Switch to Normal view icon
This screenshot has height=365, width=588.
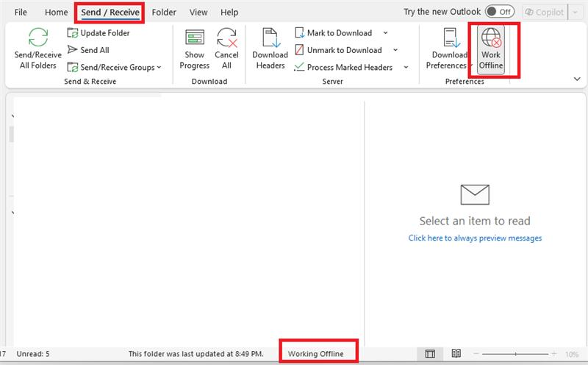coord(430,354)
